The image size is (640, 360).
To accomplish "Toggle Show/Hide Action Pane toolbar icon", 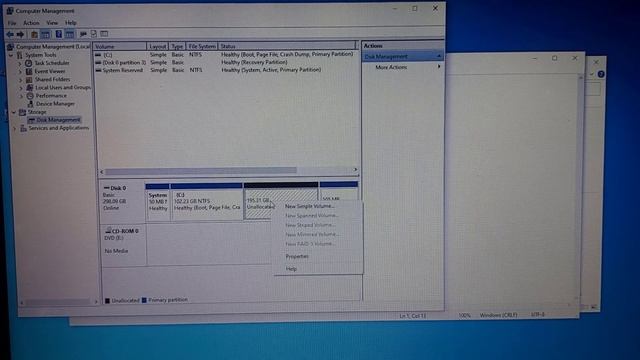I will (70, 34).
